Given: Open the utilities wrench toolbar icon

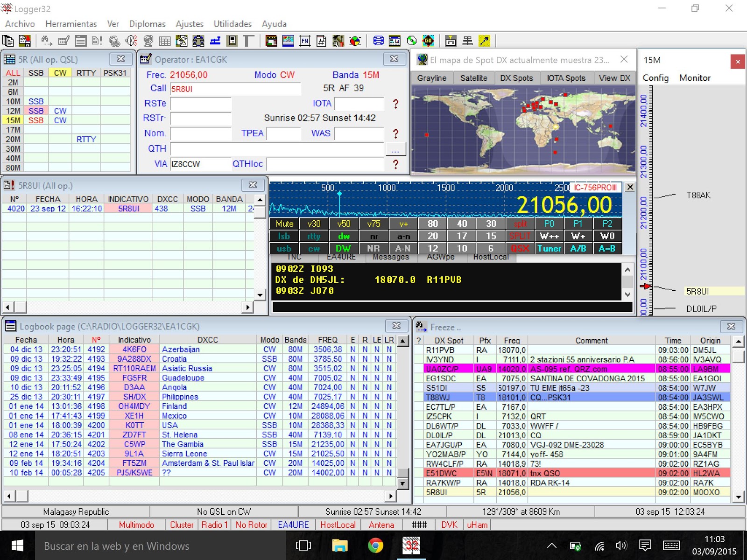Looking at the screenshot, I should coord(337,41).
